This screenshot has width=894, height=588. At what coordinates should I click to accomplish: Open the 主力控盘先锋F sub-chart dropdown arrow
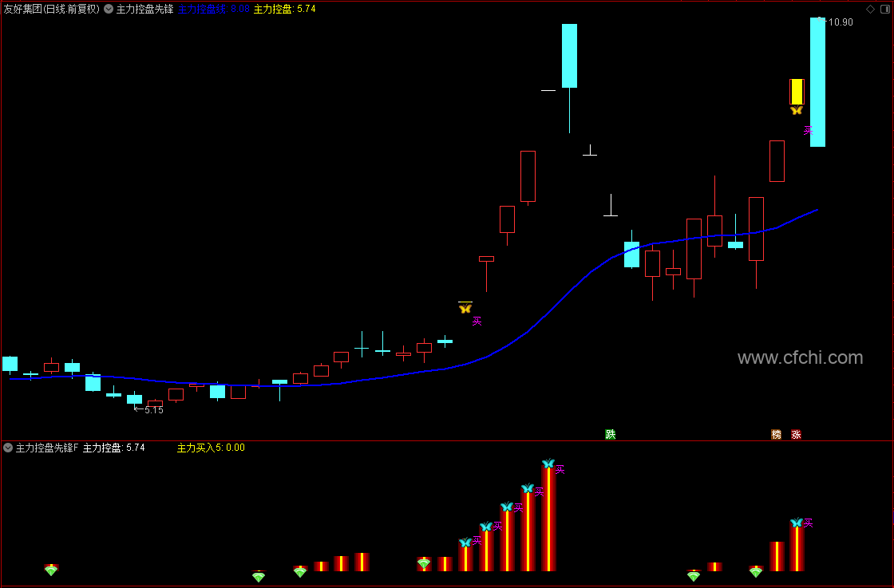click(x=8, y=448)
